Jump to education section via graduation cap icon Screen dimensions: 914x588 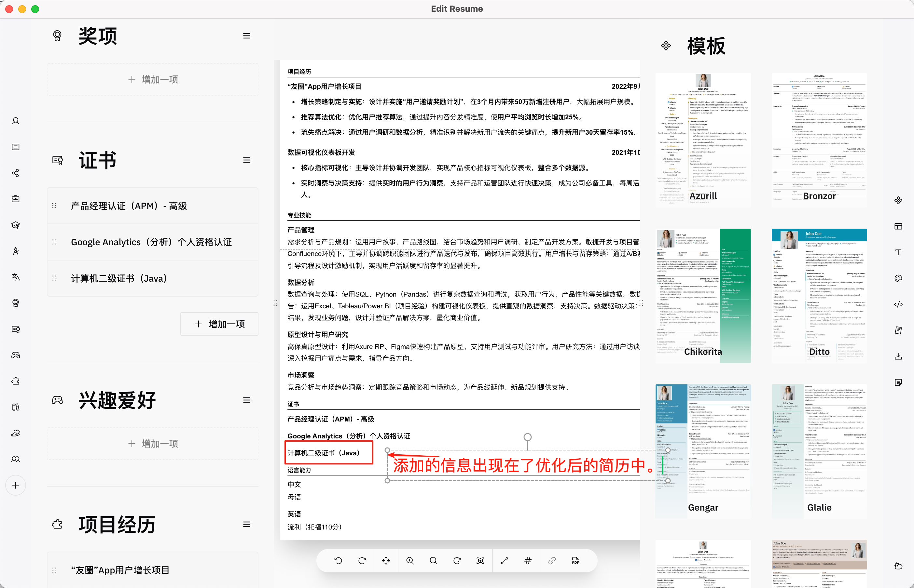tap(16, 225)
